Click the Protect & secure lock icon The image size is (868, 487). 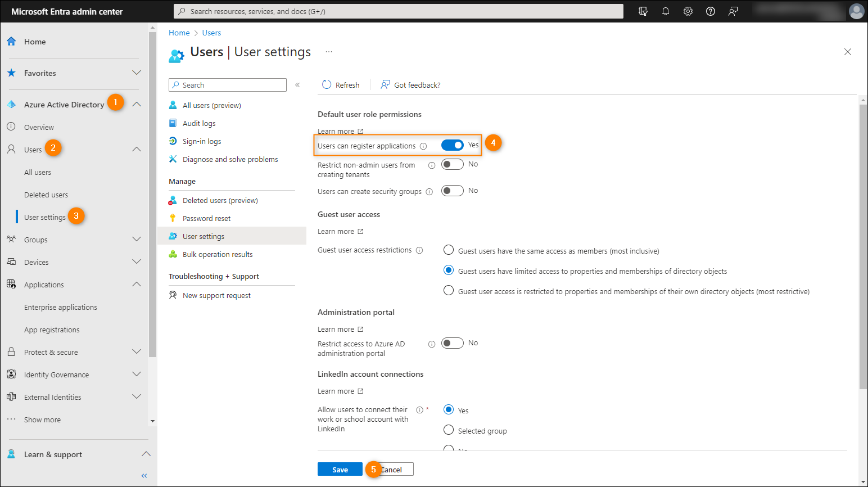[11, 352]
